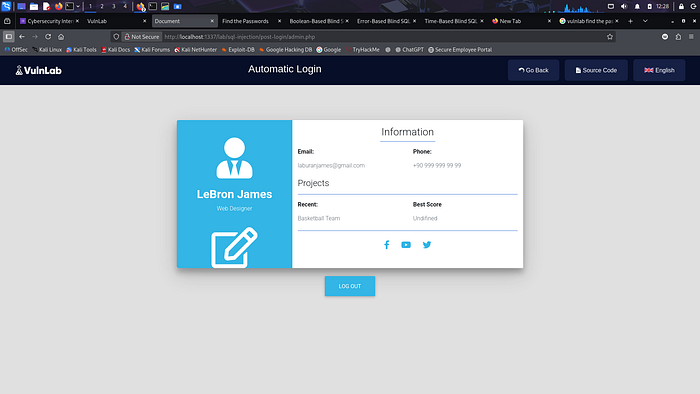Switch to the vulnlab find the pass search tab
Screen dimensions: 700x394
(x=588, y=21)
